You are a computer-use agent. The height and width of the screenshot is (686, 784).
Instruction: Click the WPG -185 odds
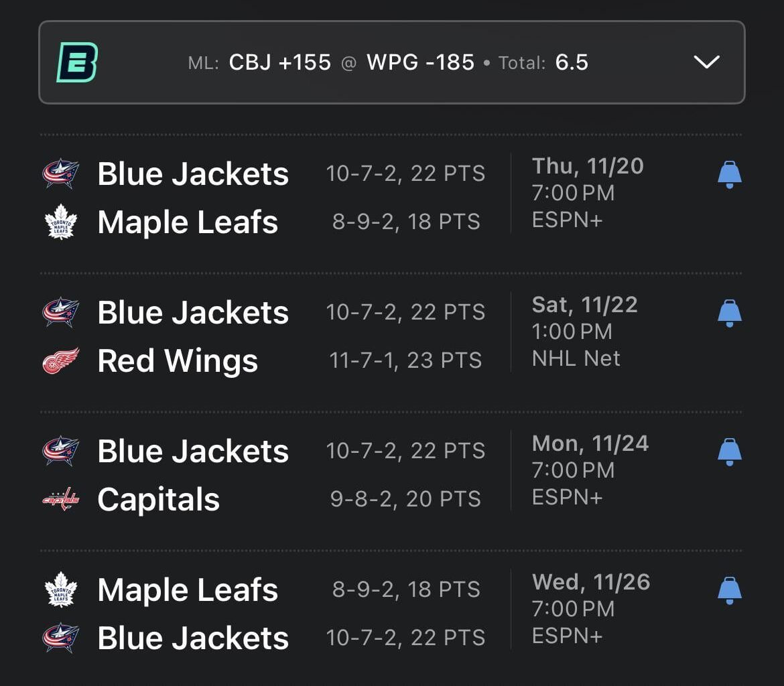point(421,62)
